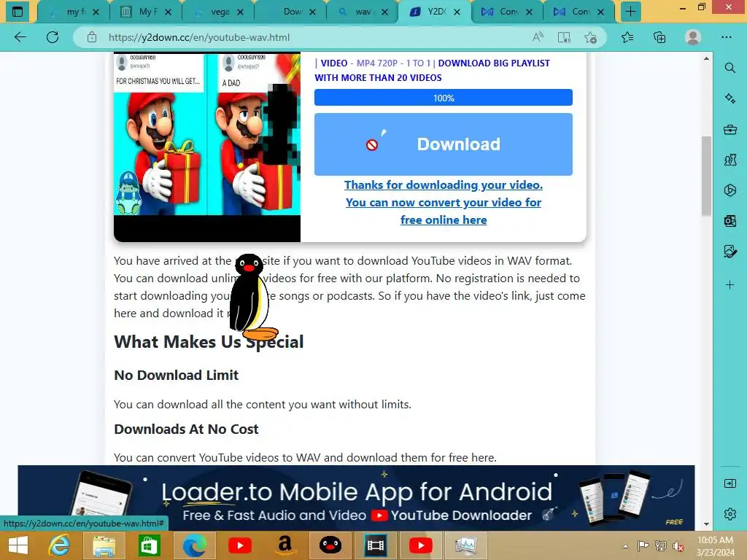
Task: Add a new sidebar app
Action: [729, 285]
